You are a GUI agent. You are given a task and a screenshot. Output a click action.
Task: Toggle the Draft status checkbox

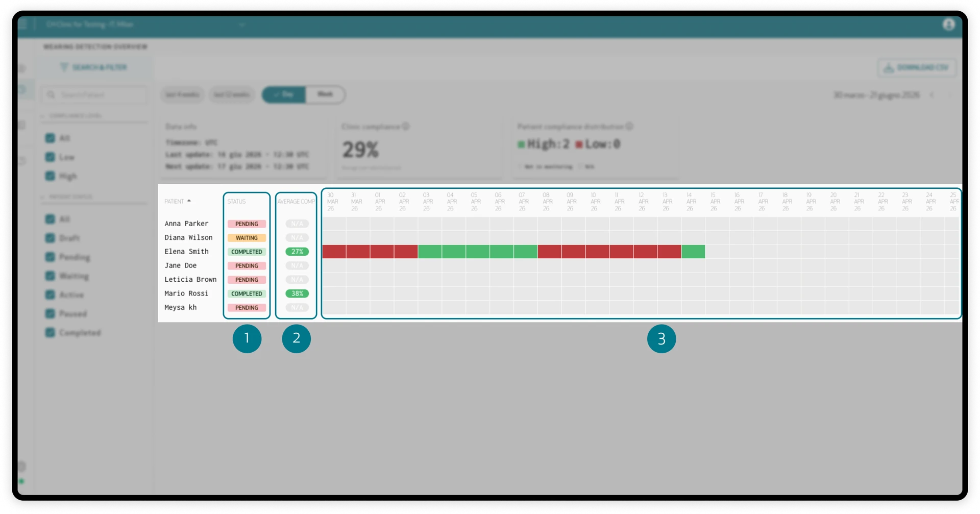click(50, 238)
